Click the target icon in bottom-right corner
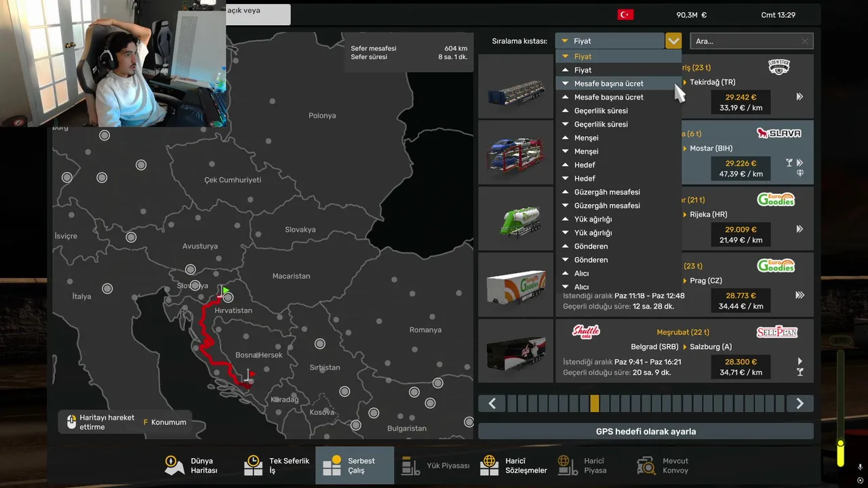868x488 pixels. [861, 481]
